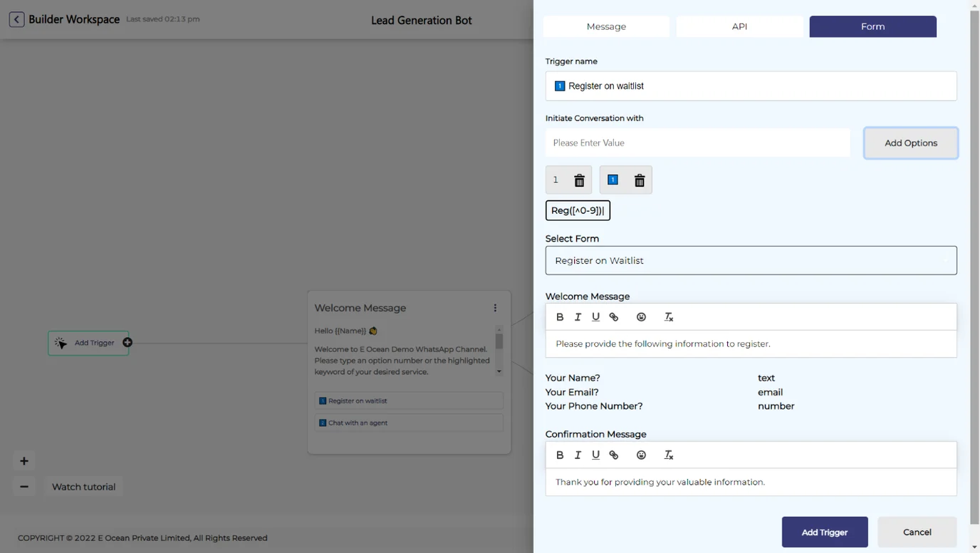
Task: Click the Add Options button
Action: coord(910,143)
